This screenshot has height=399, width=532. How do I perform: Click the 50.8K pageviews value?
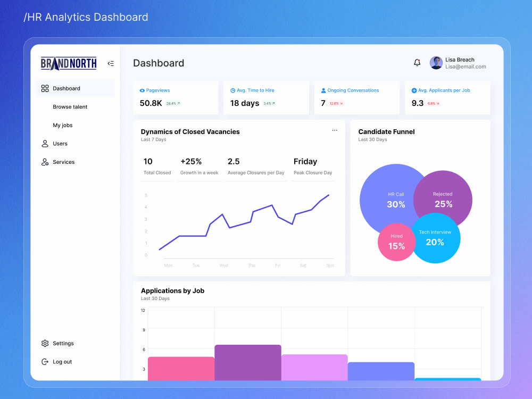click(x=151, y=103)
